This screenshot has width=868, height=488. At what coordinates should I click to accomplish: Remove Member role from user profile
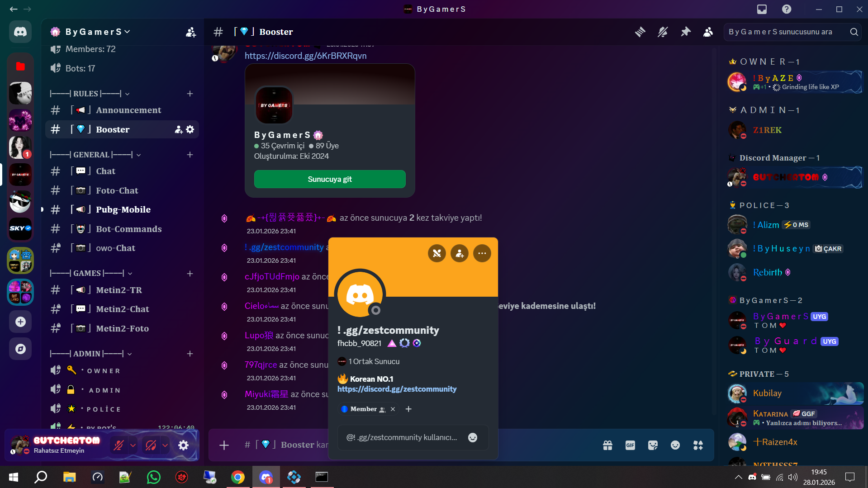point(393,409)
